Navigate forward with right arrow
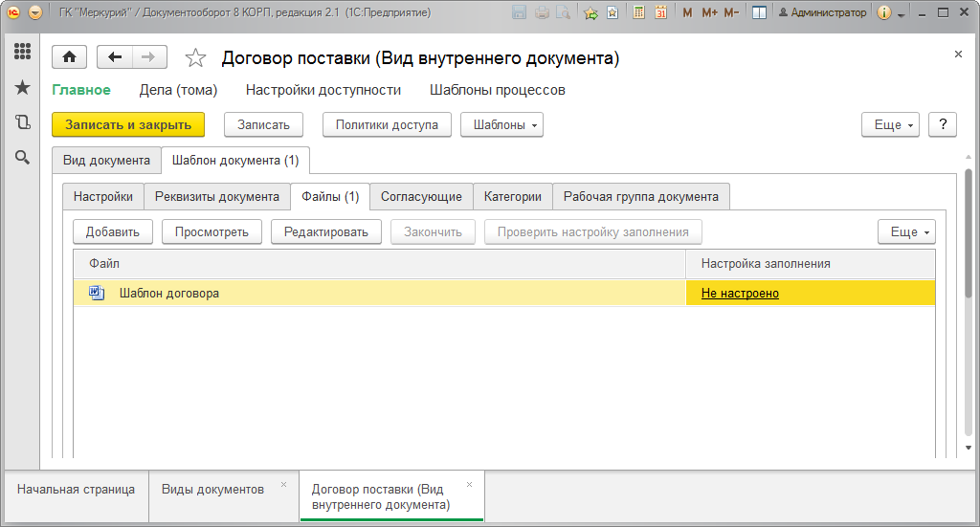The width and height of the screenshot is (980, 527). click(148, 57)
